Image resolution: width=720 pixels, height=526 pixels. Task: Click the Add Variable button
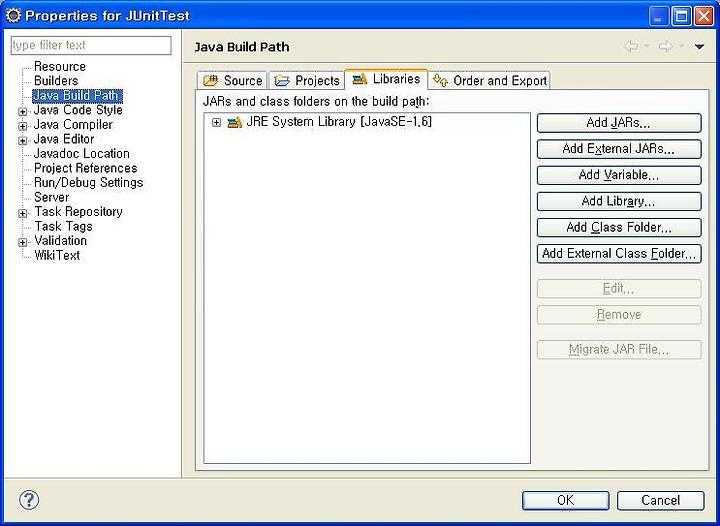click(x=619, y=175)
